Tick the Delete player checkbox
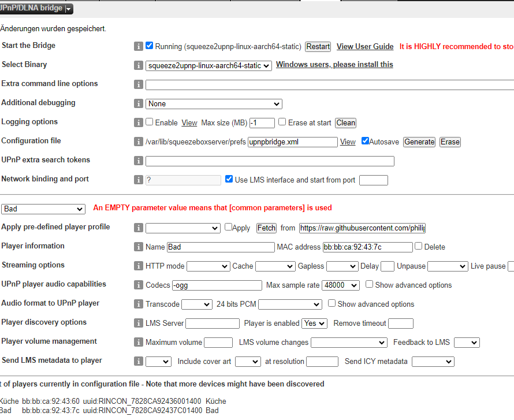This screenshot has height=420, width=514. [418, 246]
